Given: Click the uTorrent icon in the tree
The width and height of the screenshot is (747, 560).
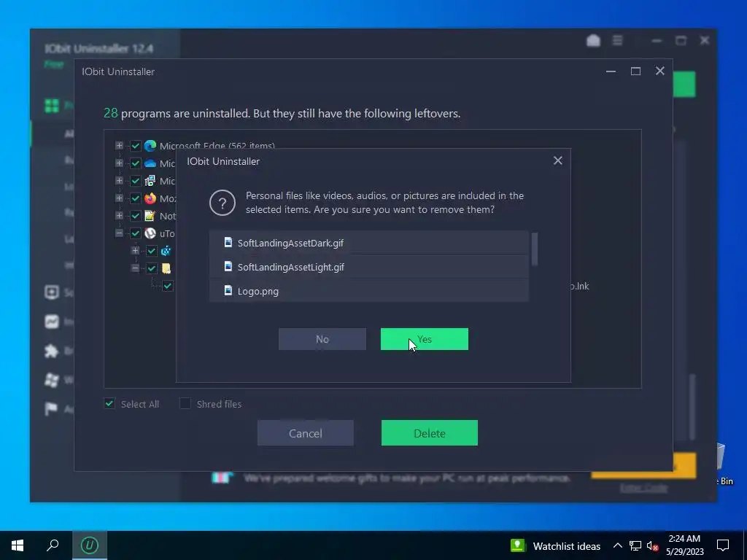Looking at the screenshot, I should (x=150, y=233).
